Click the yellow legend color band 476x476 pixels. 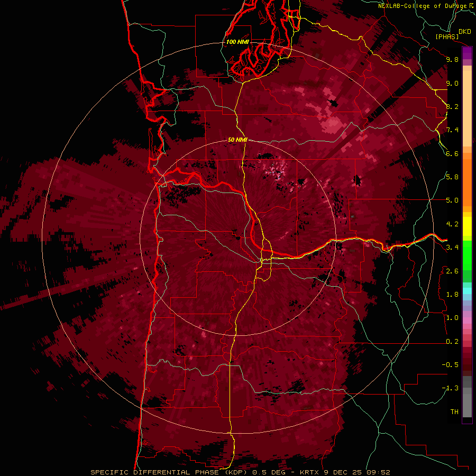467,226
